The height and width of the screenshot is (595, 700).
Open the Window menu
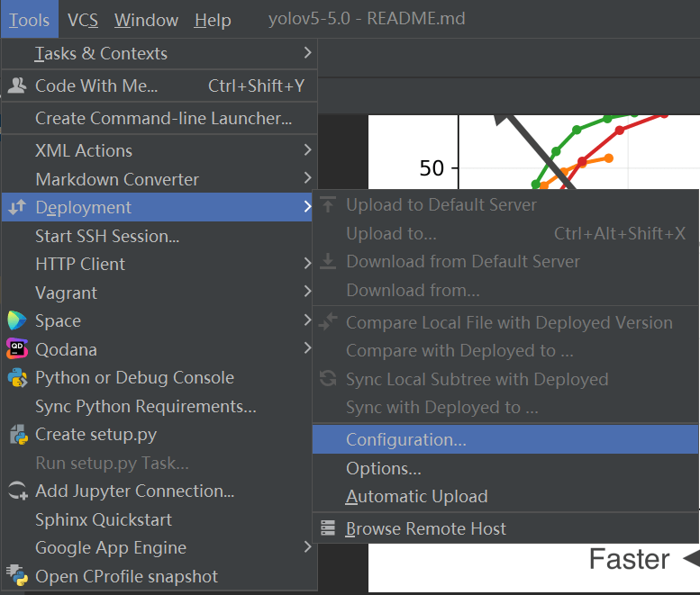[x=147, y=20]
